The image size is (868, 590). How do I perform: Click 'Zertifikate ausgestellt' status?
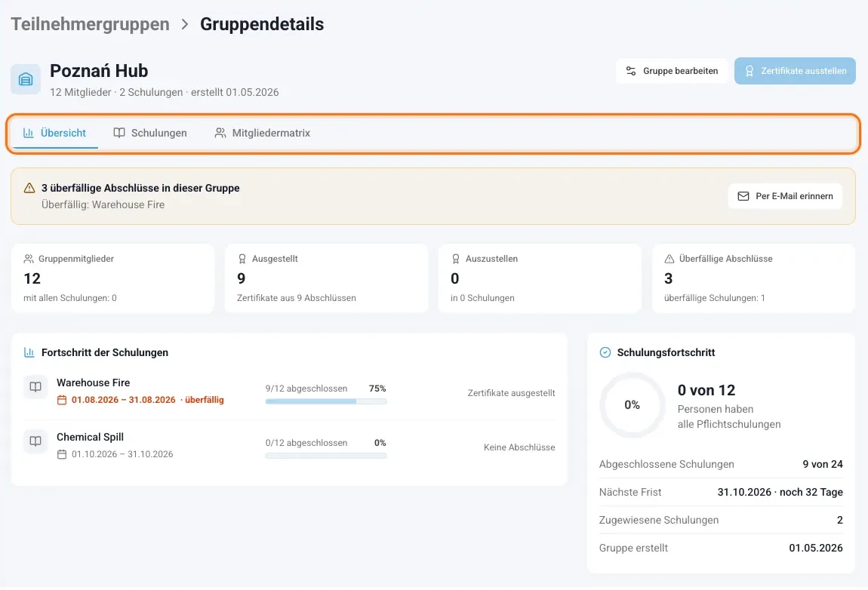511,393
